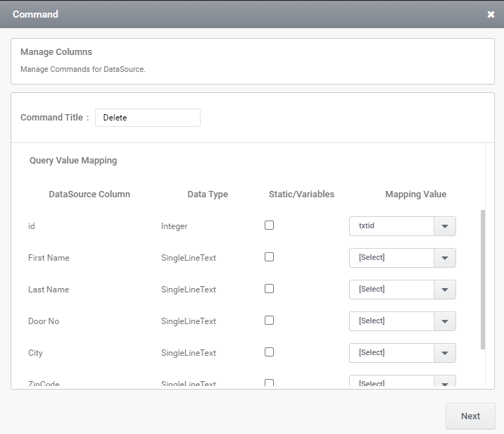Click the Mapping Value column header
This screenshot has width=504, height=434.
(415, 194)
